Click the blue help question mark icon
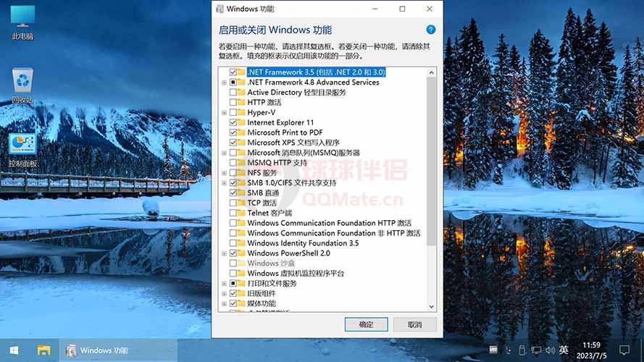Screen dimensions: 644x362 click(430, 30)
